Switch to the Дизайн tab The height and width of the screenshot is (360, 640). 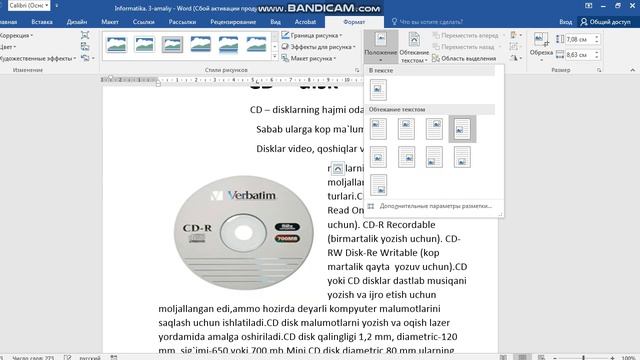pos(77,22)
